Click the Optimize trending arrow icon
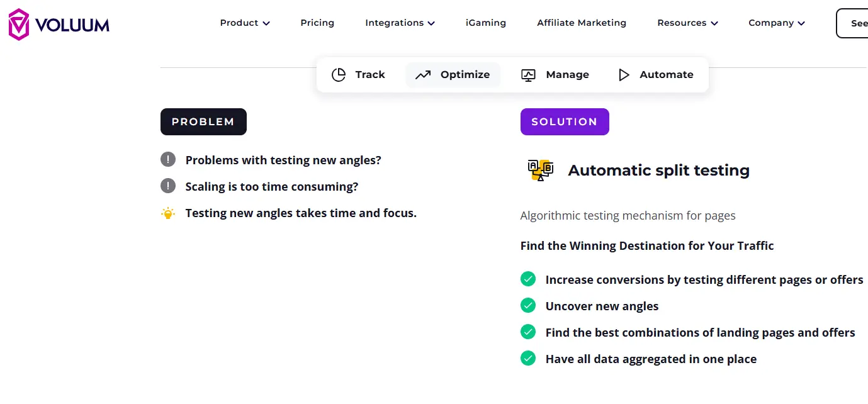This screenshot has height=404, width=868. pos(423,75)
